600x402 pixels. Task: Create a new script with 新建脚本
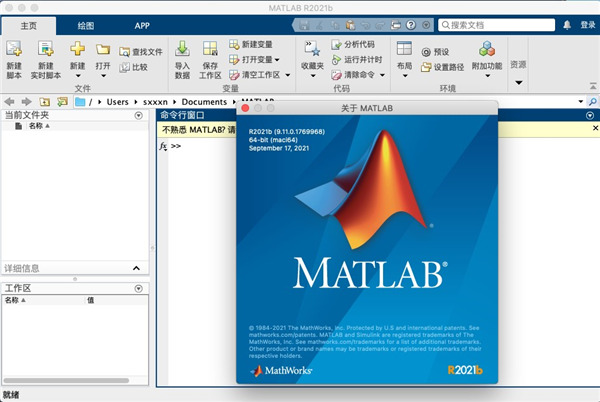click(x=14, y=60)
